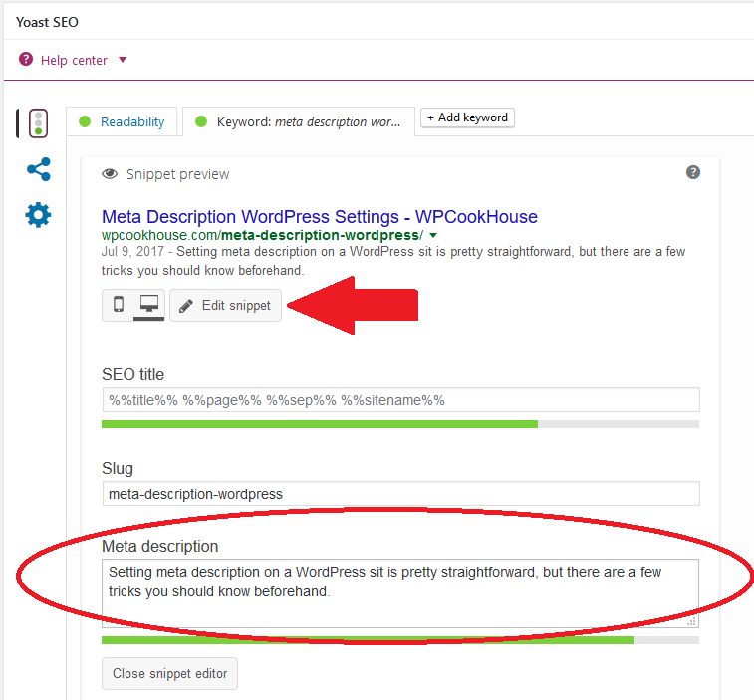Switch to mobile snippet preview
The image size is (754, 700).
click(119, 305)
